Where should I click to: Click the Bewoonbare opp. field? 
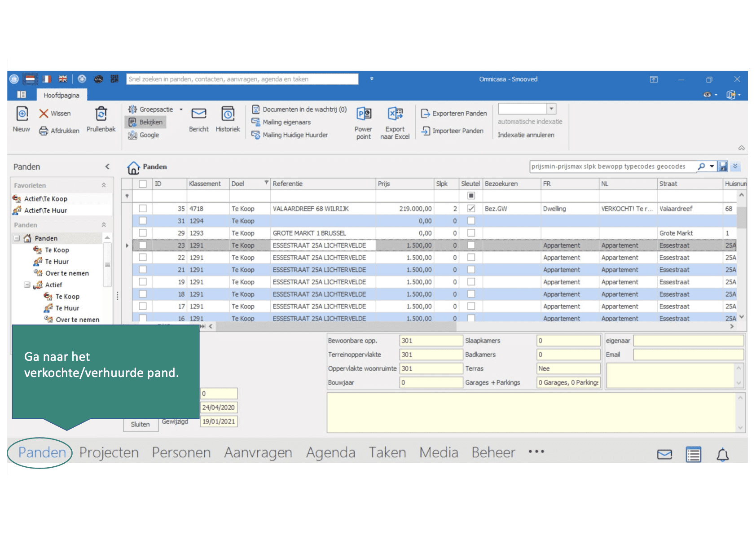[x=431, y=341]
